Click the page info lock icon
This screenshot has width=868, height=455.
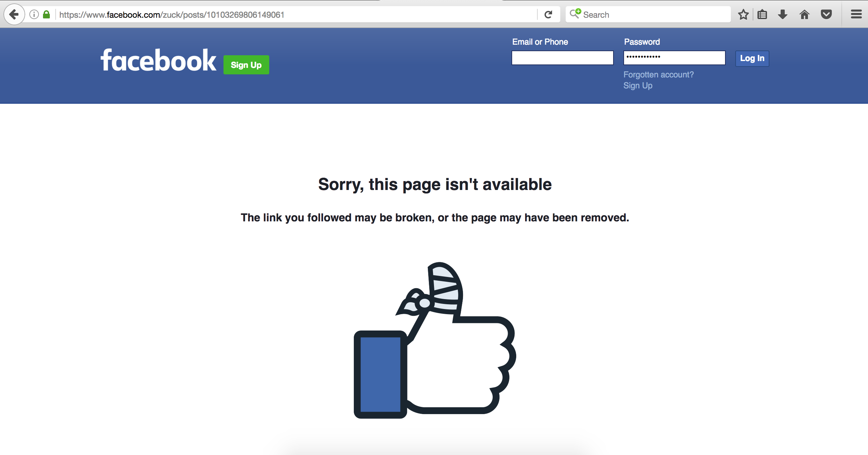pos(46,14)
